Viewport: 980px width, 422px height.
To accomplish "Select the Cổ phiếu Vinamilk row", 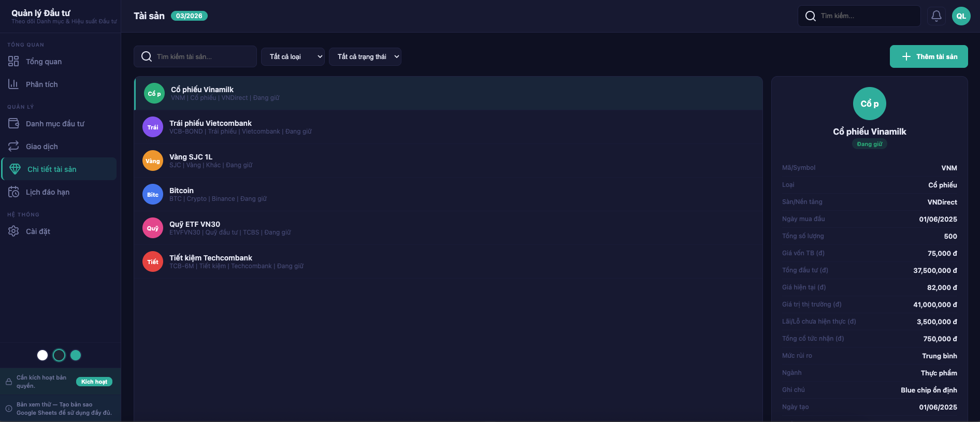I will click(449, 94).
